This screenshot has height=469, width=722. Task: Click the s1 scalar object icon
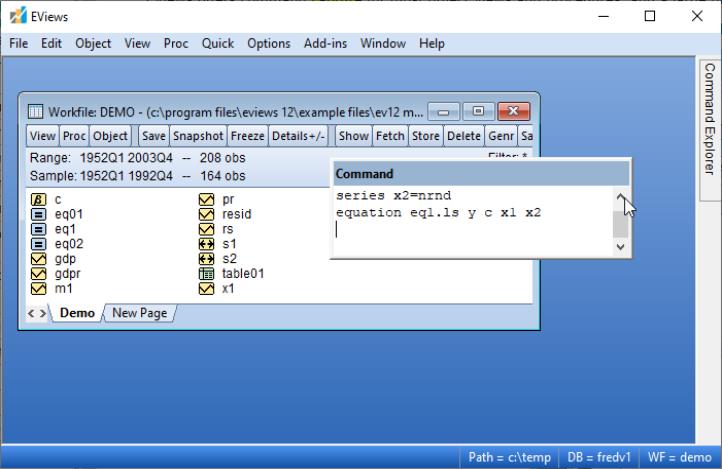(x=207, y=243)
